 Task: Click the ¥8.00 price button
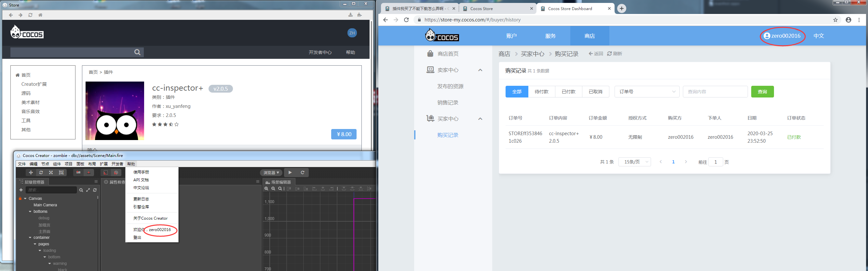(x=344, y=134)
